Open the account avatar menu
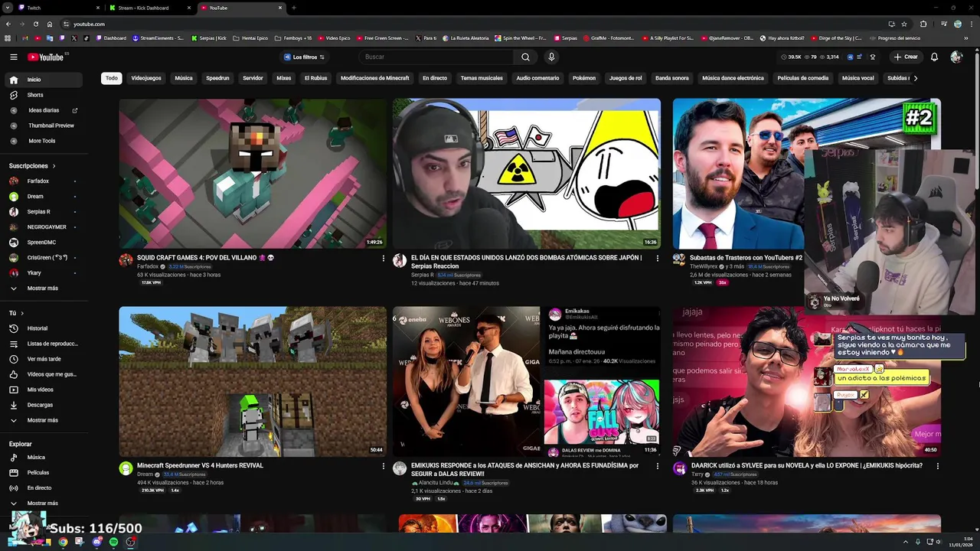Viewport: 980px width, 551px height. pos(955,57)
